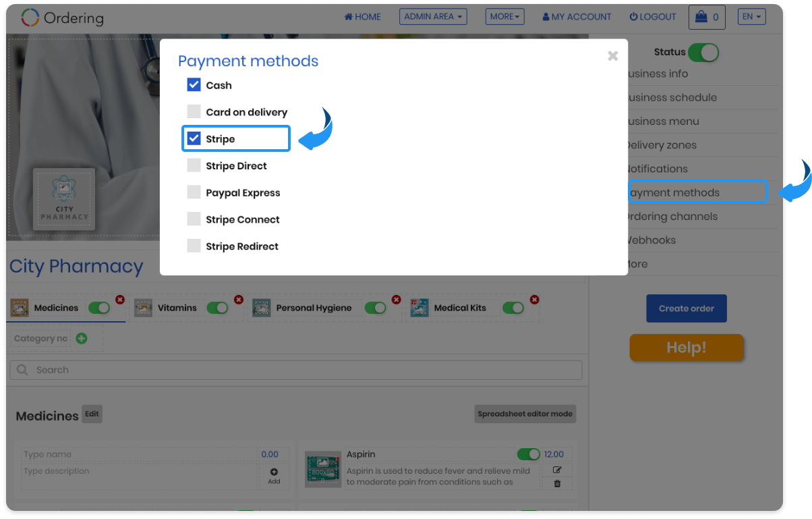This screenshot has height=519, width=812.
Task: Disable the Aspirin product toggle
Action: coord(528,454)
